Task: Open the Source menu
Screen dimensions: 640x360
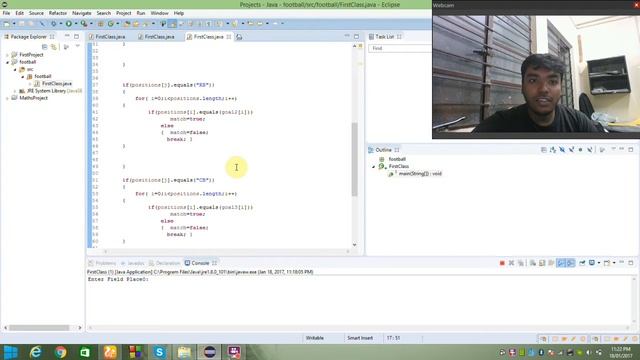Action: (36, 13)
